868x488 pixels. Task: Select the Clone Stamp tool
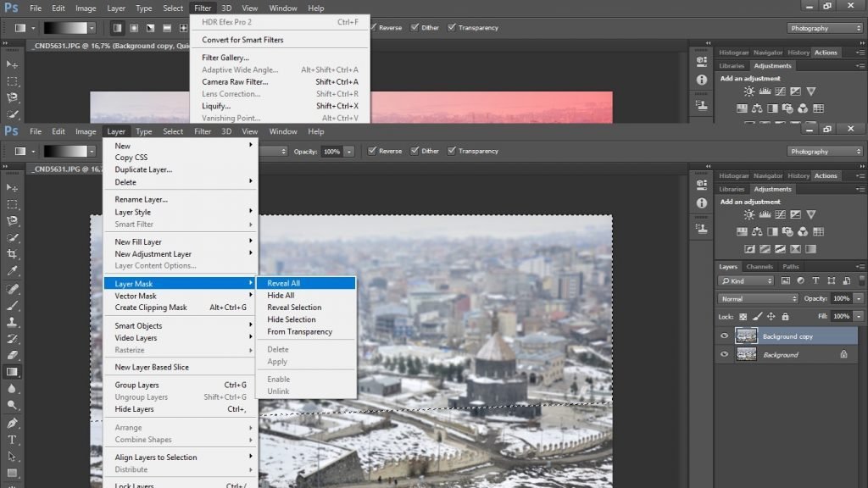click(x=12, y=322)
